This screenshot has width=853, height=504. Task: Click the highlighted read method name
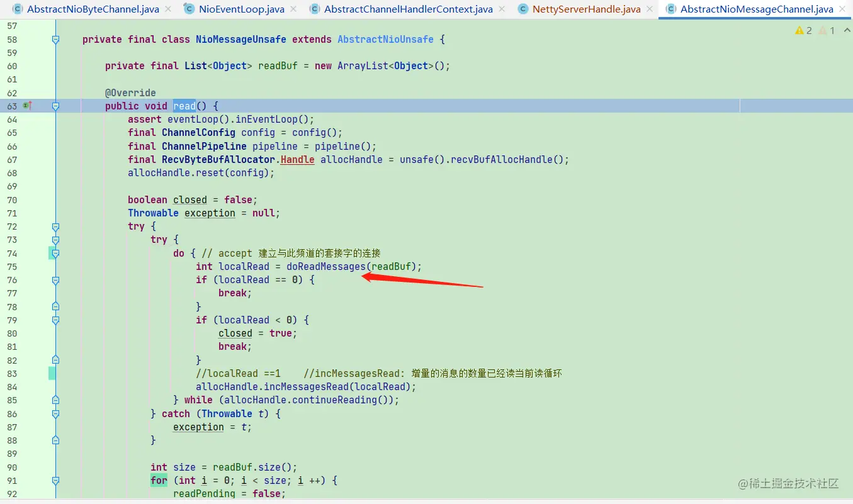click(x=184, y=106)
